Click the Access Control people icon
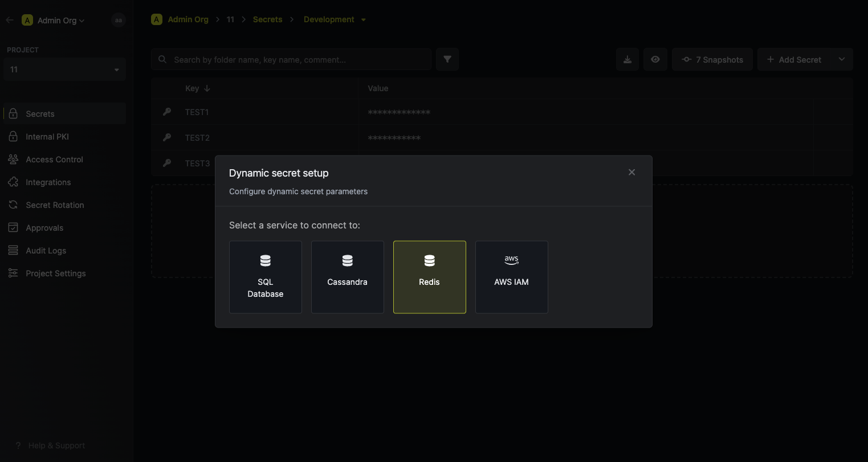The image size is (868, 462). [13, 160]
